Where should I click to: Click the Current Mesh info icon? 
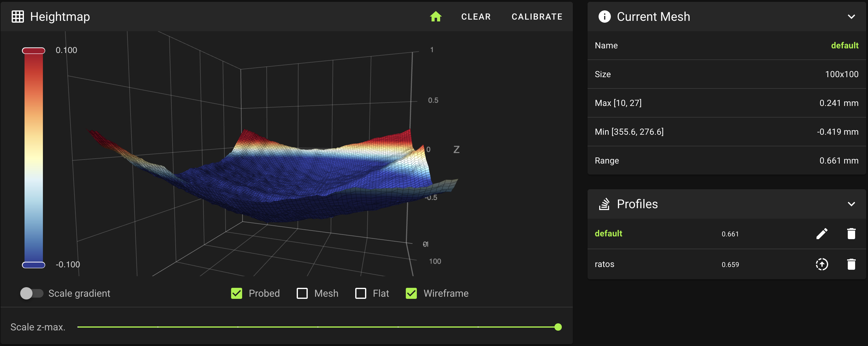[604, 17]
